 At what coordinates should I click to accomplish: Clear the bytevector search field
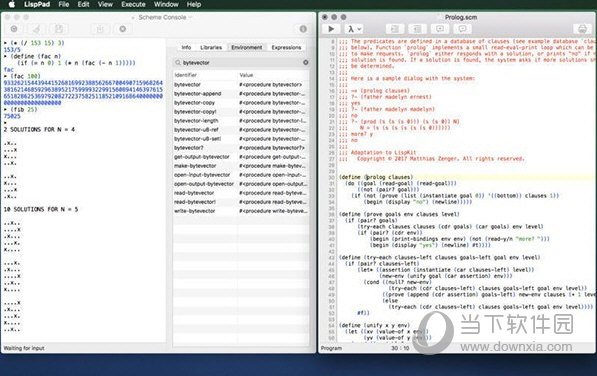click(x=305, y=62)
